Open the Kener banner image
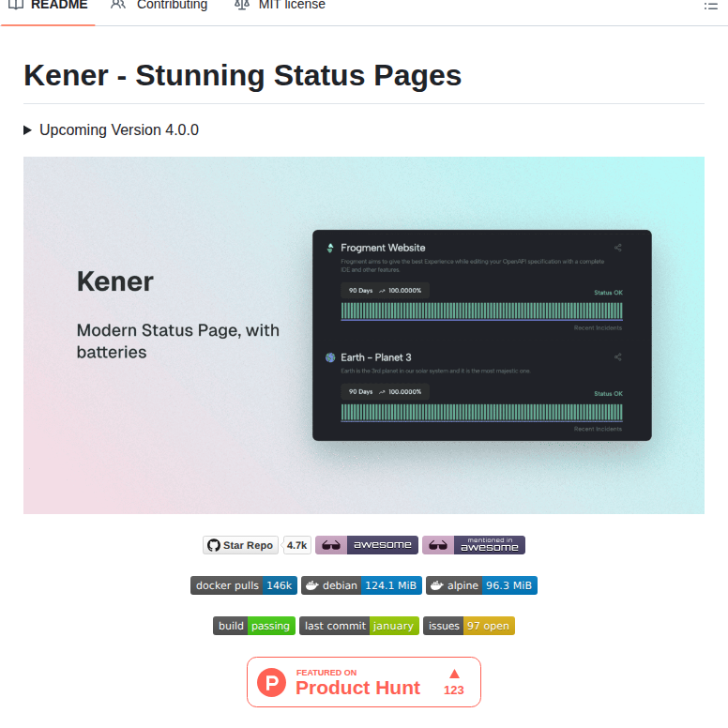Screen dimensions: 728x728 tap(364, 336)
